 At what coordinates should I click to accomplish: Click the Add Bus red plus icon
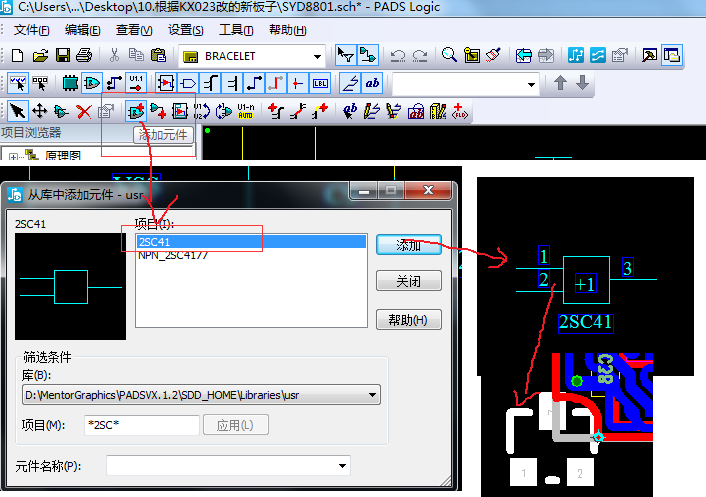click(x=275, y=111)
